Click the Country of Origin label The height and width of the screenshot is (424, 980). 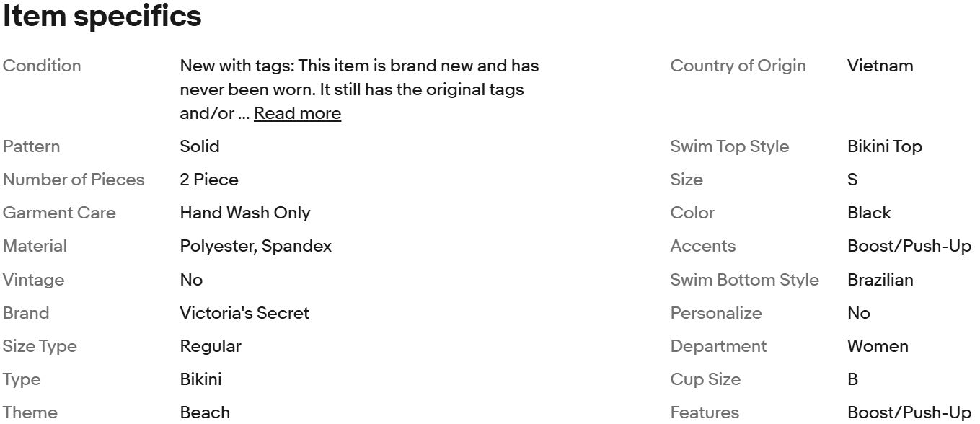click(738, 66)
